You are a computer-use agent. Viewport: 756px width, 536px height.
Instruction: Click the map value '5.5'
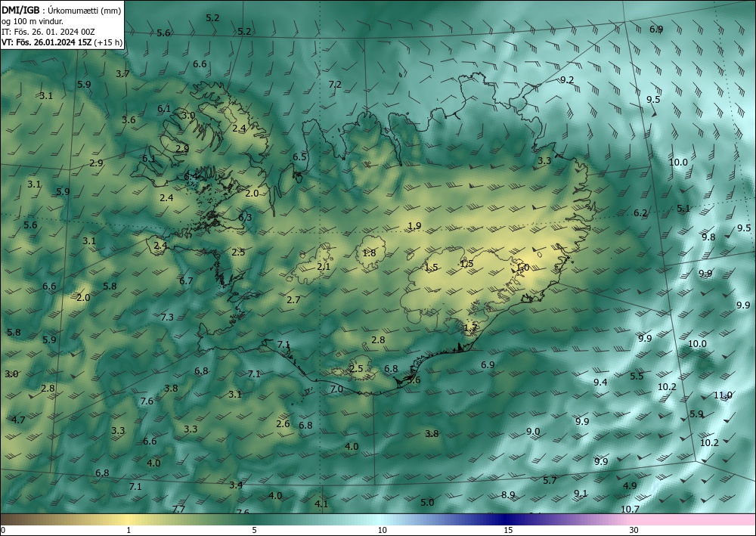coord(637,376)
